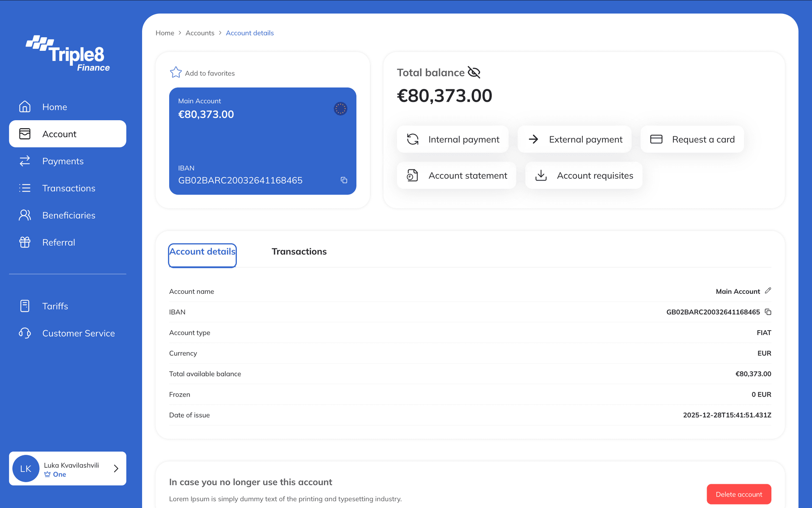Edit account name with pencil icon
Image resolution: width=812 pixels, height=508 pixels.
768,291
